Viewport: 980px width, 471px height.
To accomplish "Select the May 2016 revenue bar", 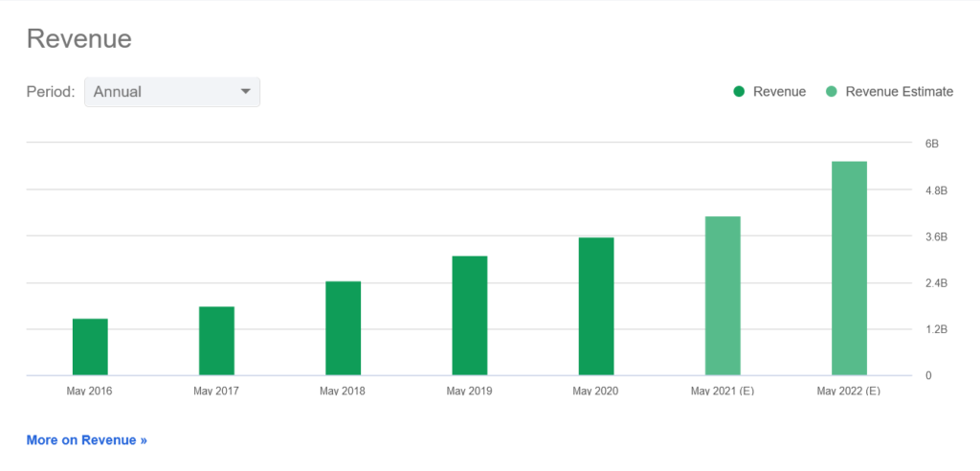I will (90, 347).
